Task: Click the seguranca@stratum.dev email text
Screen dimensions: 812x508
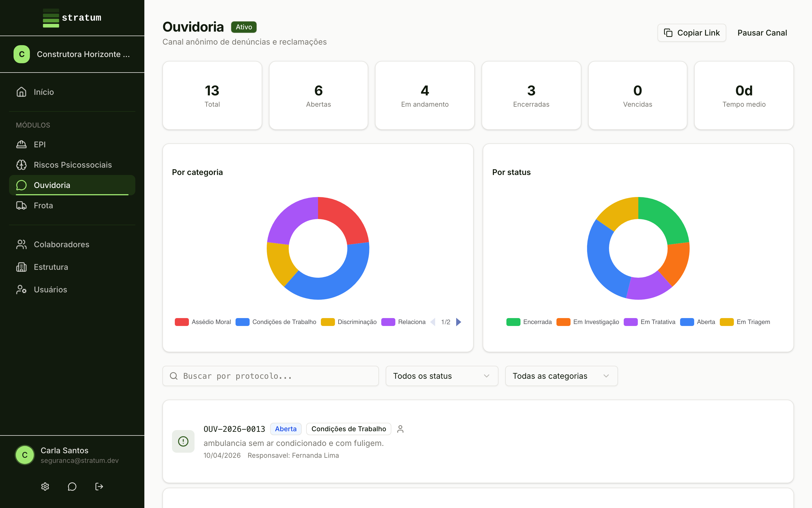Action: (x=80, y=460)
